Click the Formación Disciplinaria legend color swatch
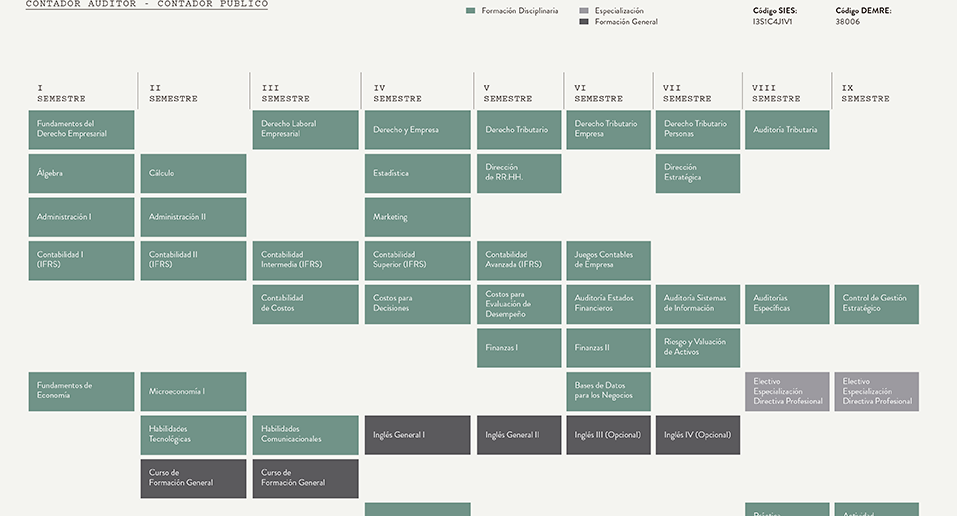This screenshot has height=516, width=957. [x=470, y=11]
